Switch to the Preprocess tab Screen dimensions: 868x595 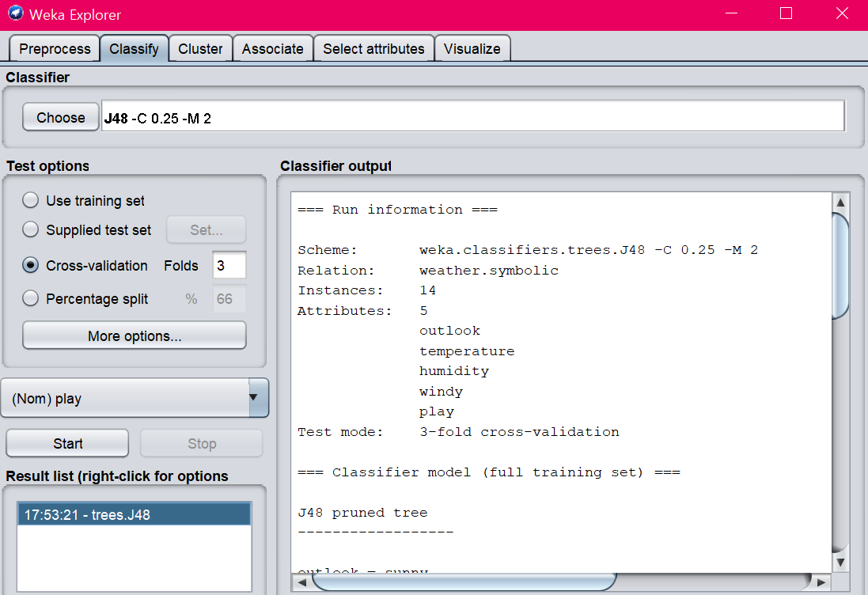[x=55, y=49]
